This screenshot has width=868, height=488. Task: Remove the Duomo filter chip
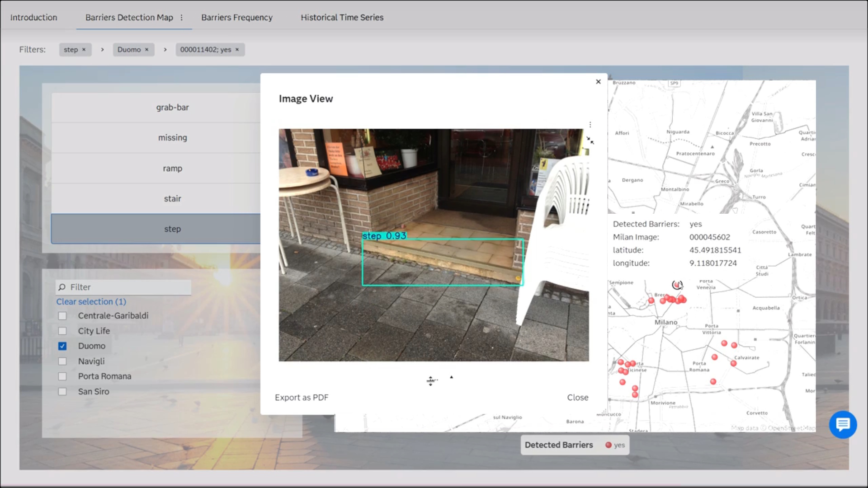click(x=146, y=50)
